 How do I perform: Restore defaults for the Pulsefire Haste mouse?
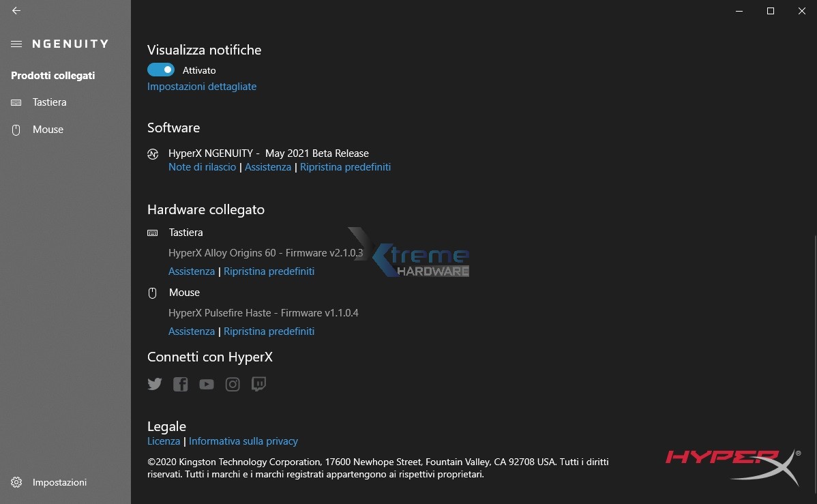click(269, 331)
